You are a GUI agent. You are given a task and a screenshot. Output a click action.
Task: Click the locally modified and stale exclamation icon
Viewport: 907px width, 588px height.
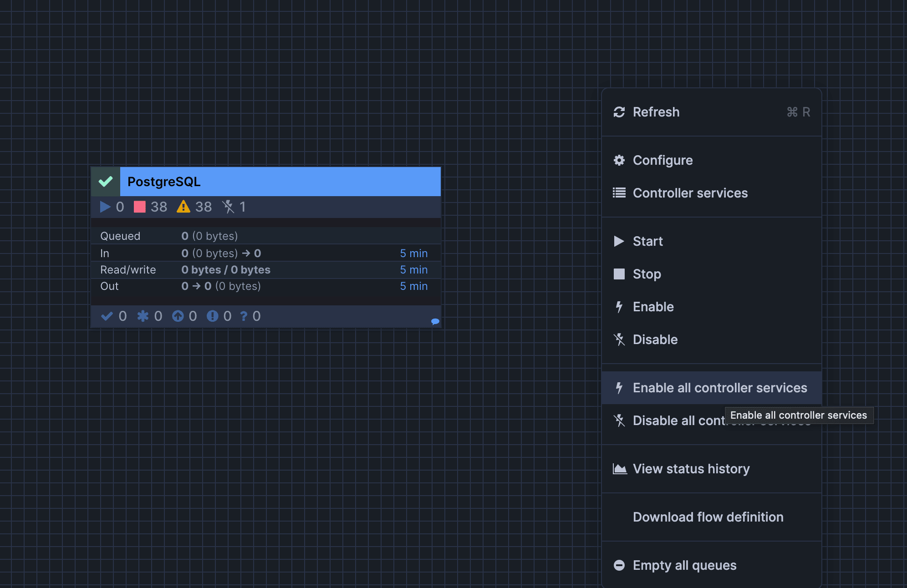[212, 316]
